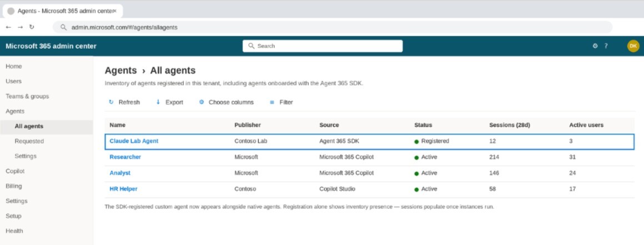
Task: Click the magnifier icon in the search box
Action: click(x=251, y=46)
